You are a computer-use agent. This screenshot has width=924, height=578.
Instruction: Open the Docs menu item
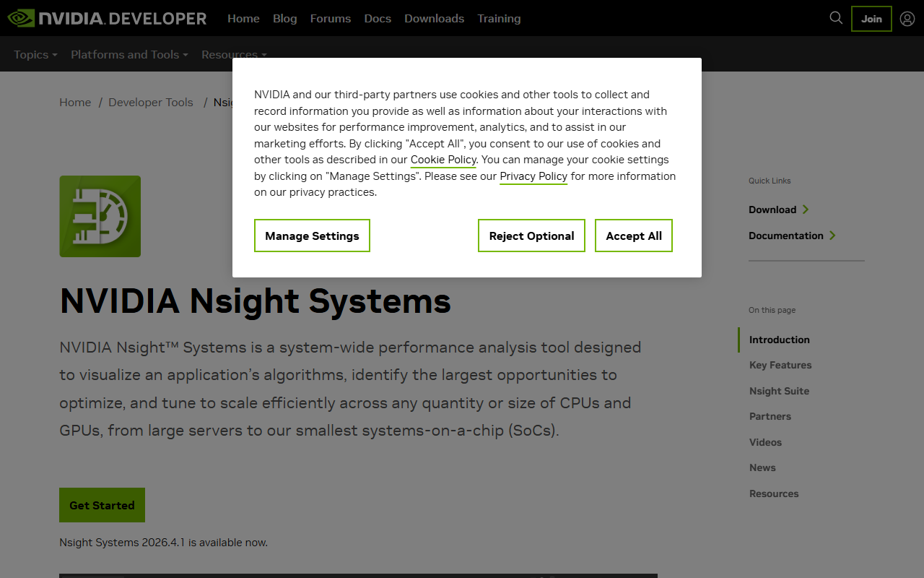point(378,19)
